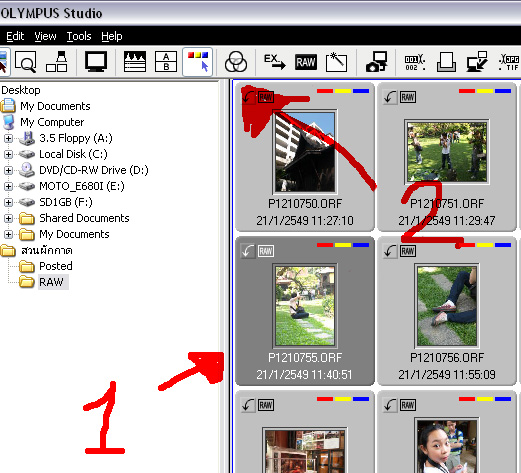Viewport: 521px width, 473px height.
Task: Toggle the blue color mark on P1210755.ORF
Action: pos(361,245)
